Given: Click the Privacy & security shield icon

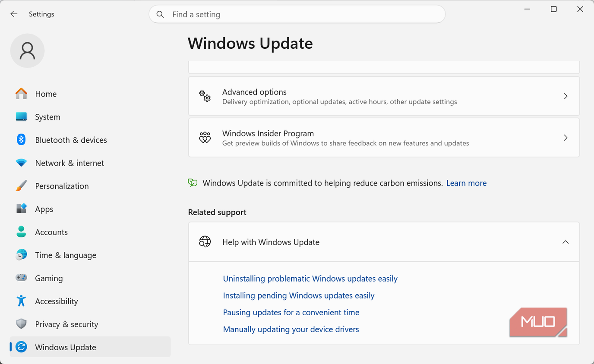Looking at the screenshot, I should click(x=21, y=324).
